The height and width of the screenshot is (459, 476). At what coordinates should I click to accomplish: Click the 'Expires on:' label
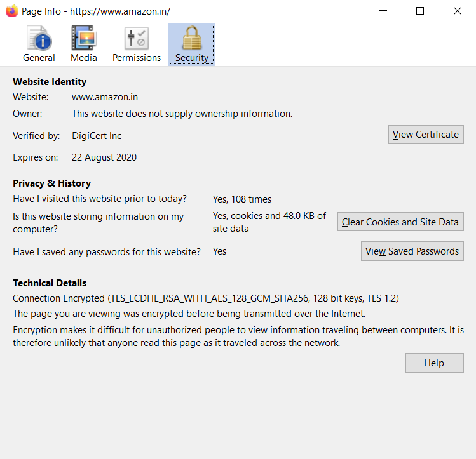(35, 157)
